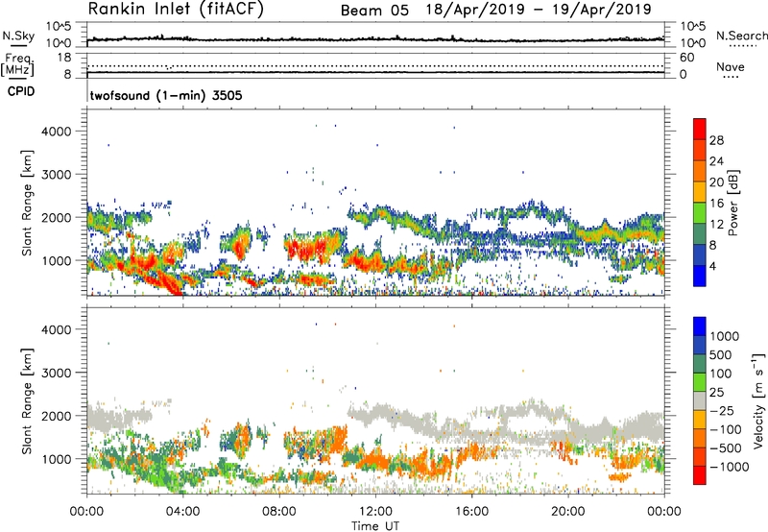The height and width of the screenshot is (532, 768).
Task: Click the Nave axis '60' tick label
Action: (x=686, y=58)
